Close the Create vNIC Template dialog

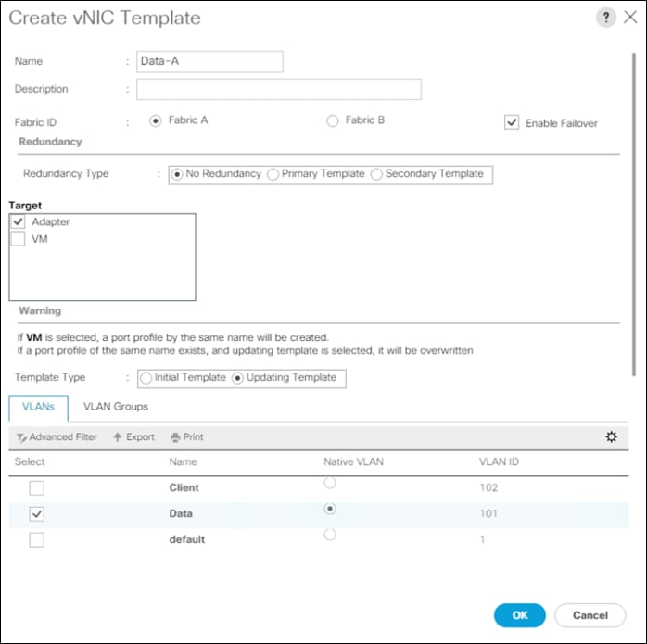(630, 18)
